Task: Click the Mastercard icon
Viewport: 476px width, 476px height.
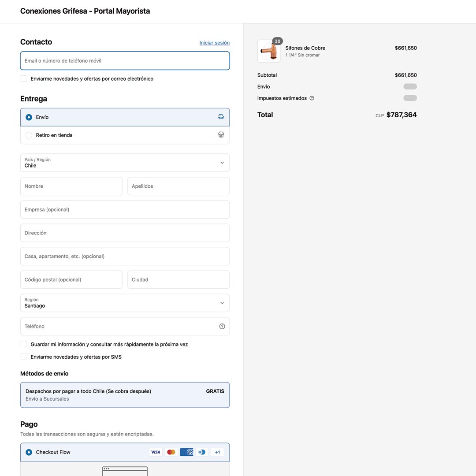Action: click(x=171, y=452)
